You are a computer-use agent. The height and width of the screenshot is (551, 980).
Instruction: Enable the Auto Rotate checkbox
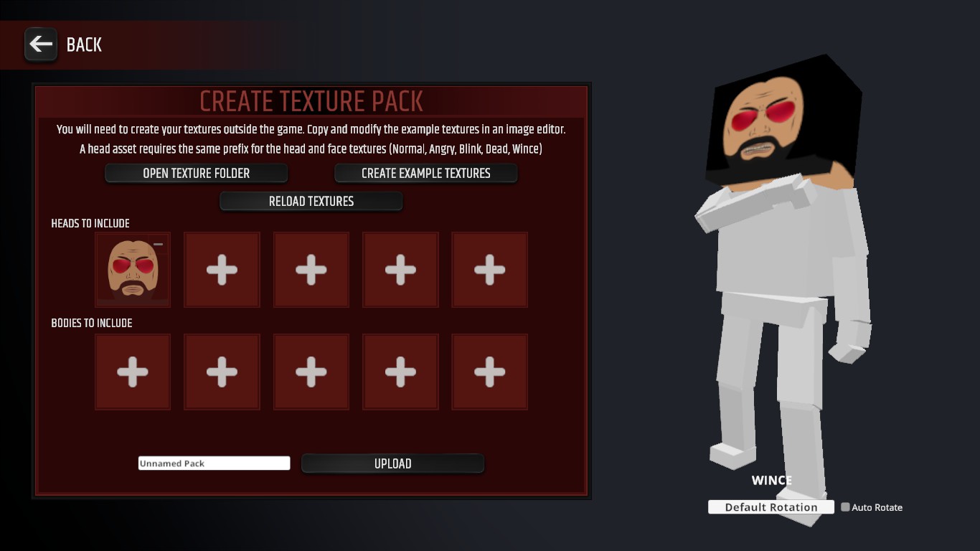(x=845, y=507)
